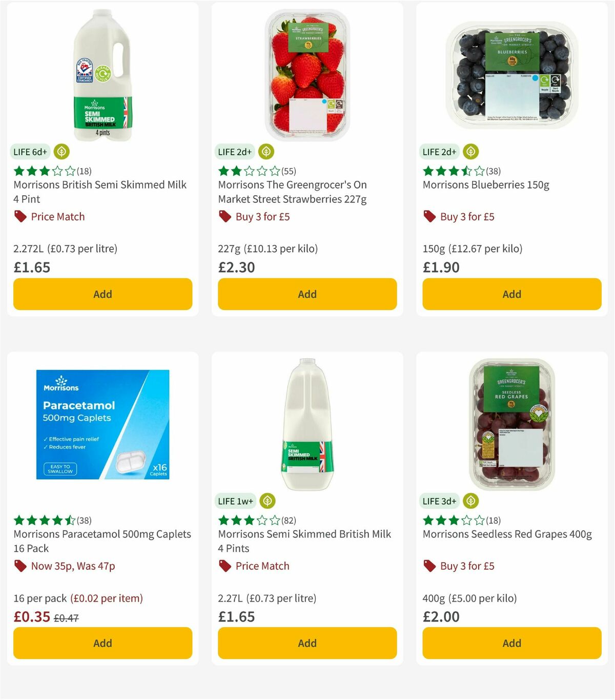Click the green leaf icon on the 4 Pints milk card
The width and height of the screenshot is (615, 700).
(x=266, y=501)
